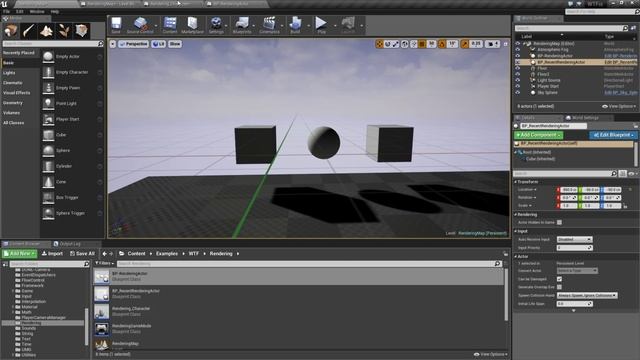The height and width of the screenshot is (360, 640).
Task: Toggle world/local coordinate system icon
Action: (x=404, y=44)
